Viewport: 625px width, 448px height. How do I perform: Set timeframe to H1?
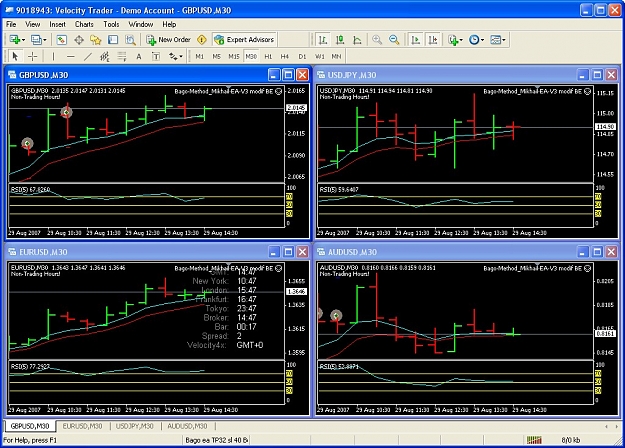pyautogui.click(x=268, y=57)
